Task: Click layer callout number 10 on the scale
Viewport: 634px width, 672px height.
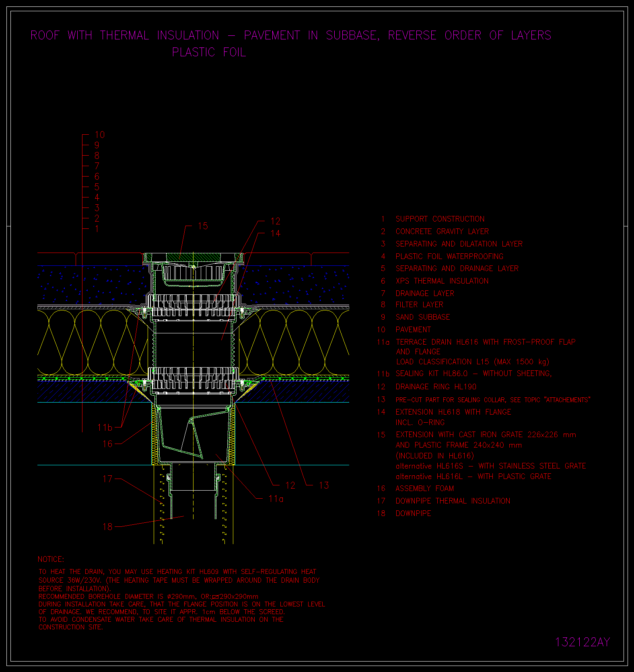Action: pos(100,135)
